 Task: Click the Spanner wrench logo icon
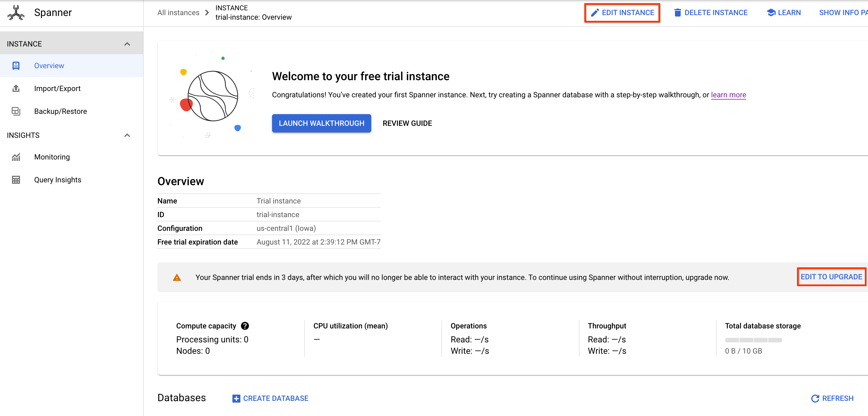coord(15,12)
